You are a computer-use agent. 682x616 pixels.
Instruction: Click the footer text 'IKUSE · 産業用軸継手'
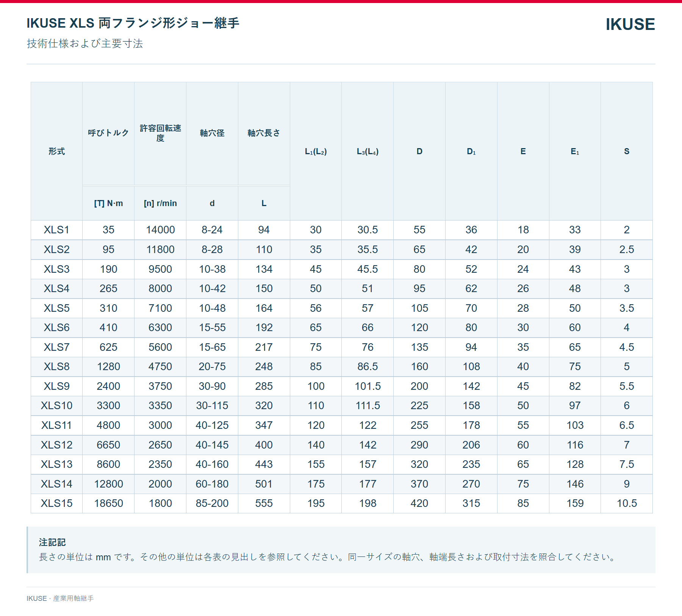(60, 598)
